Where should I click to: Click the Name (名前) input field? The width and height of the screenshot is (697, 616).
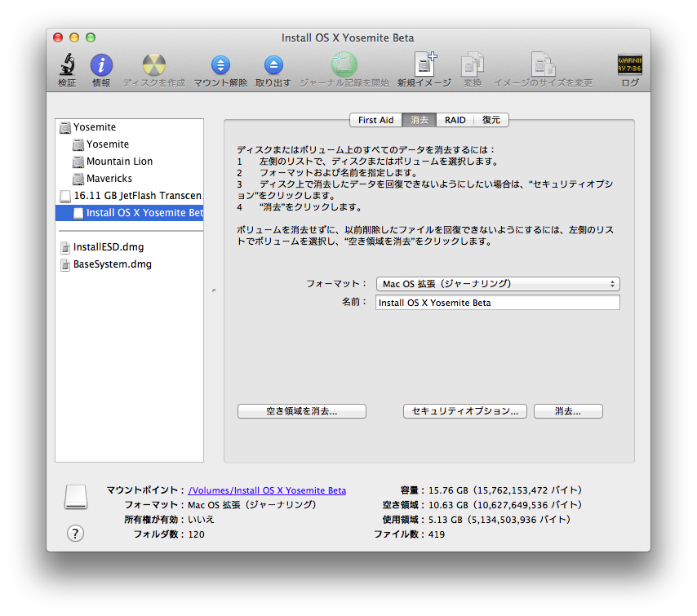click(498, 303)
